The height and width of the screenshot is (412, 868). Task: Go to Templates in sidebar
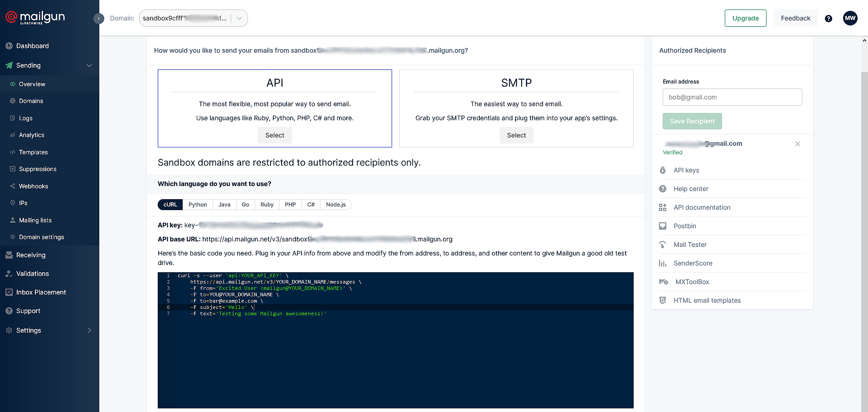tap(33, 152)
